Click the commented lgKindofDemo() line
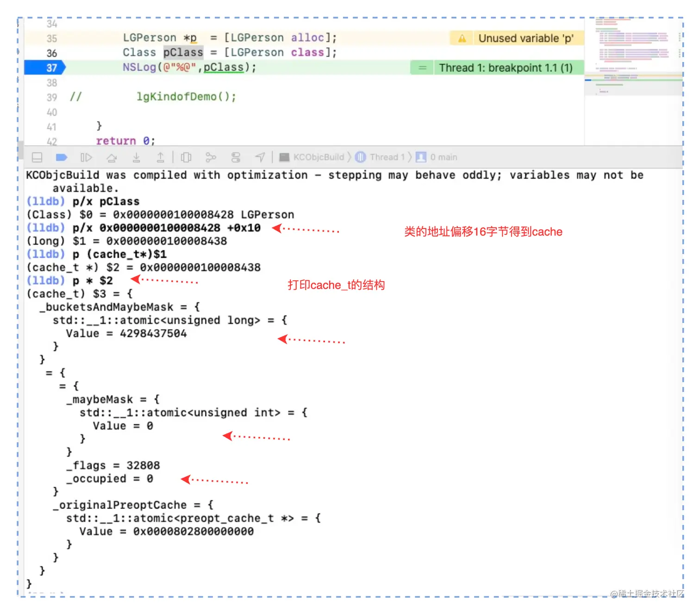Viewport: 700px width, 614px height. (186, 97)
